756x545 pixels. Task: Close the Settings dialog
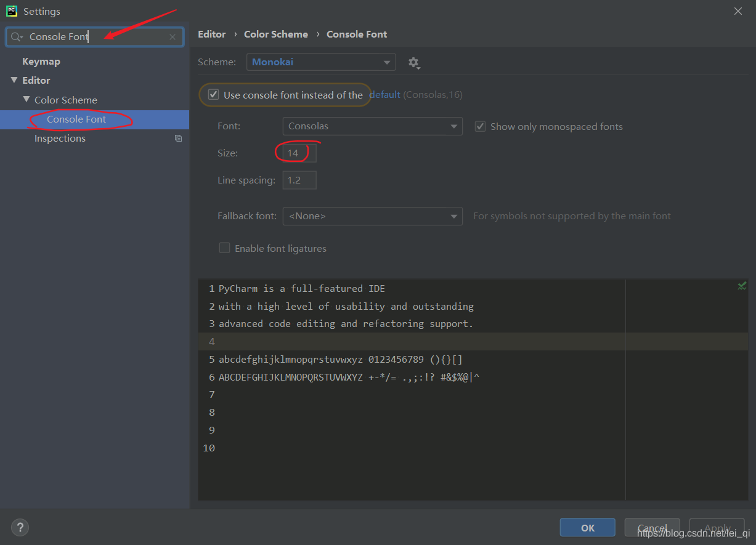click(738, 11)
